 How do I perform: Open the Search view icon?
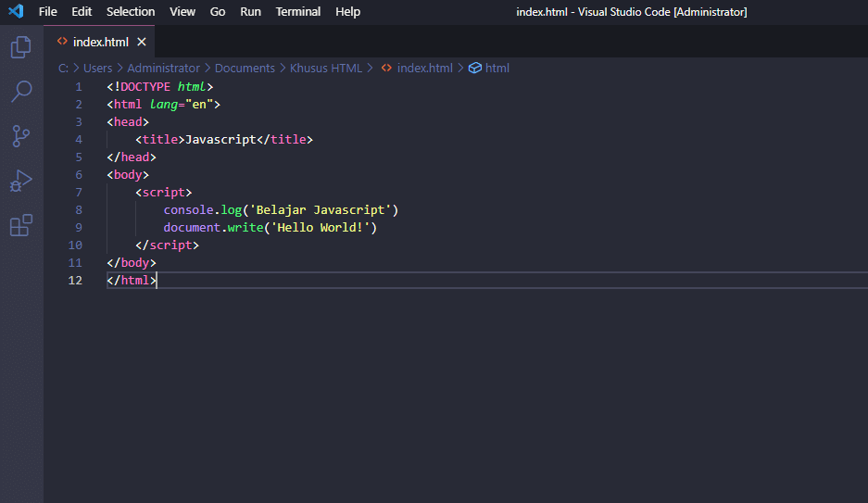20,92
